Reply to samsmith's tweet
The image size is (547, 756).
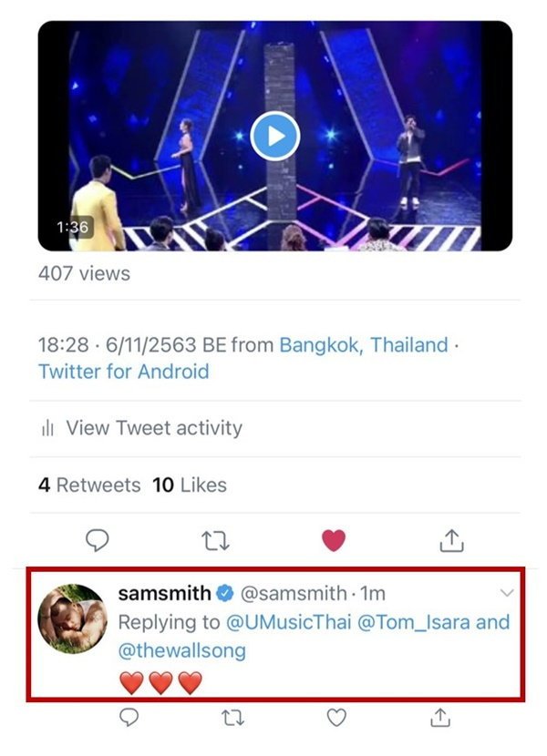point(129,719)
